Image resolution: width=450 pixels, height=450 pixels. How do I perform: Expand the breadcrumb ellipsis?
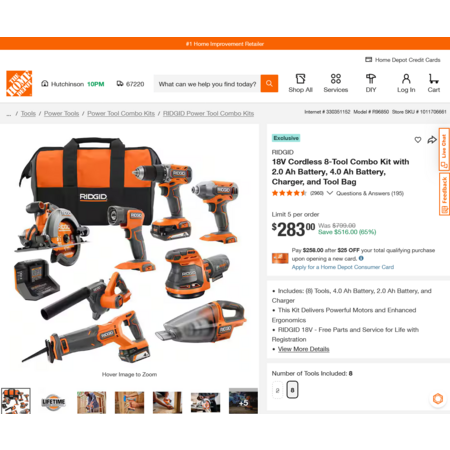coord(9,114)
